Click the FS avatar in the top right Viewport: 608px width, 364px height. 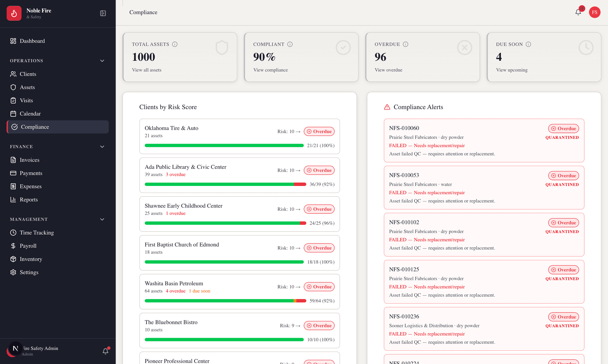pyautogui.click(x=595, y=12)
